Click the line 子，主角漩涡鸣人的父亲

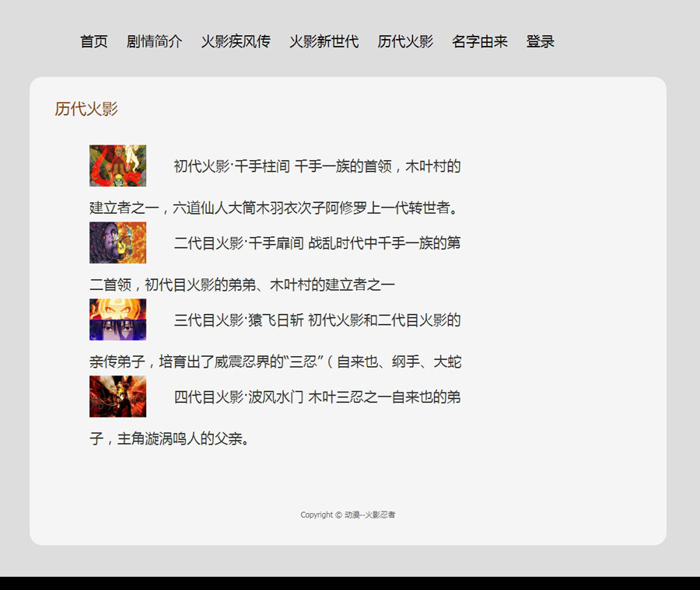click(170, 438)
